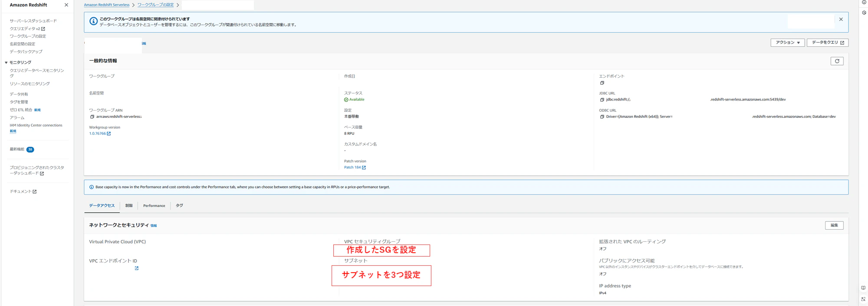
Task: Click the info icon in the top banner
Action: point(93,21)
